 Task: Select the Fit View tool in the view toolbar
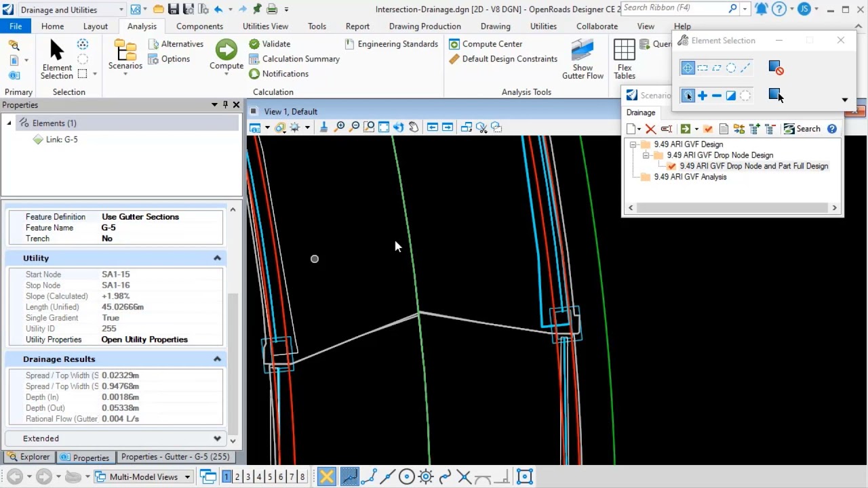click(x=384, y=127)
